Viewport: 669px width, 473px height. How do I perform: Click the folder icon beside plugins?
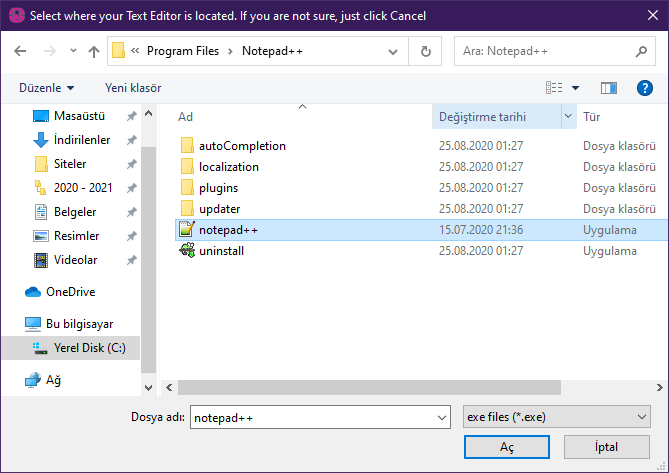pos(187,188)
